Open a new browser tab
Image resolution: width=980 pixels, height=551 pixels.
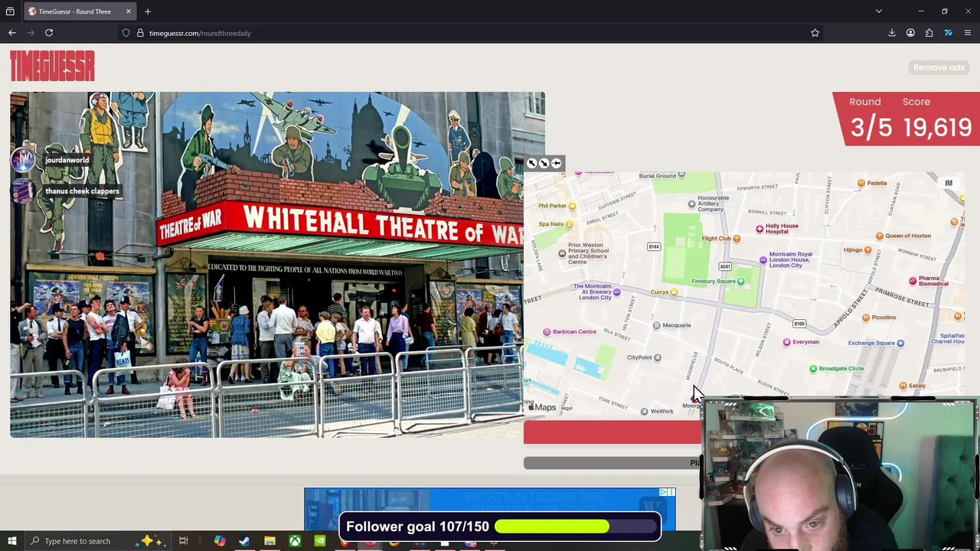click(x=148, y=11)
